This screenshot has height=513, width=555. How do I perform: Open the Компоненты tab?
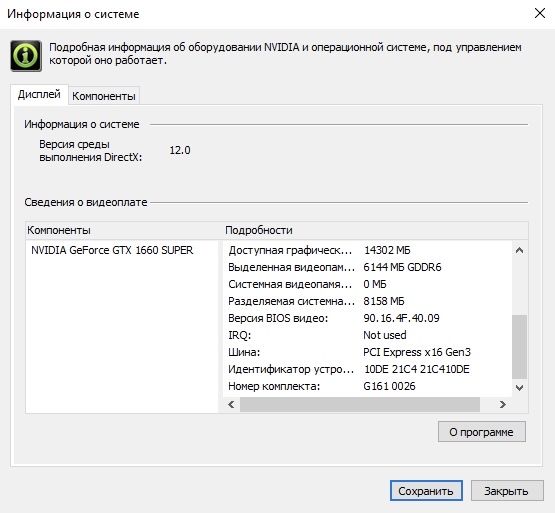click(104, 96)
